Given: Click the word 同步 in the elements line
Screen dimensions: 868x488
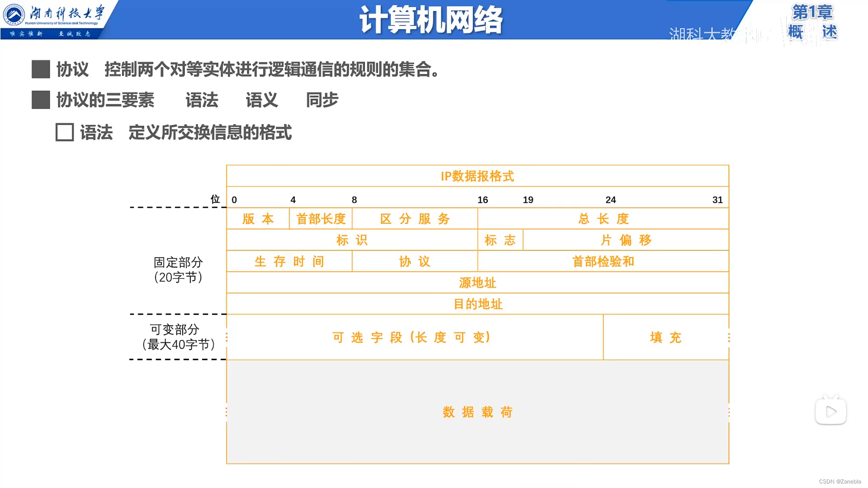Looking at the screenshot, I should tap(322, 100).
